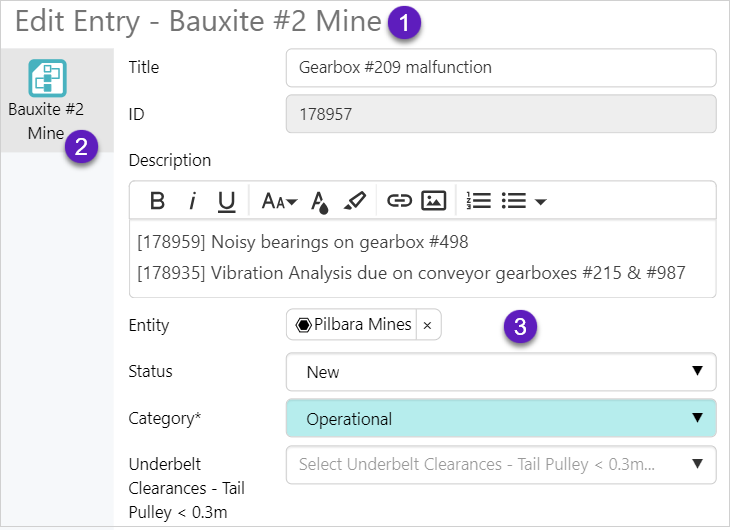The width and height of the screenshot is (730, 530).
Task: Apply the bulleted list format
Action: coord(514,201)
